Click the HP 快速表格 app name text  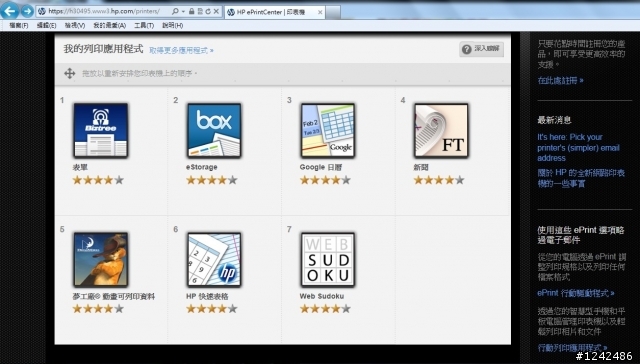click(x=207, y=296)
